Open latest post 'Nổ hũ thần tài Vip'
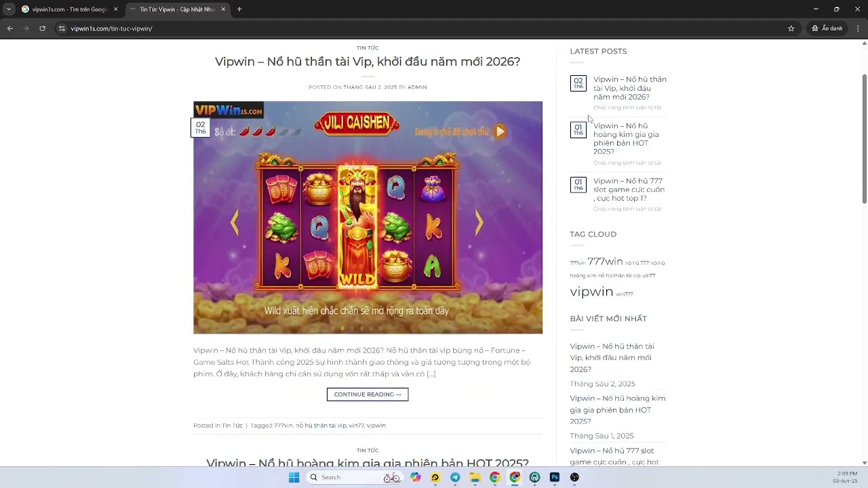The image size is (868, 488). 630,88
